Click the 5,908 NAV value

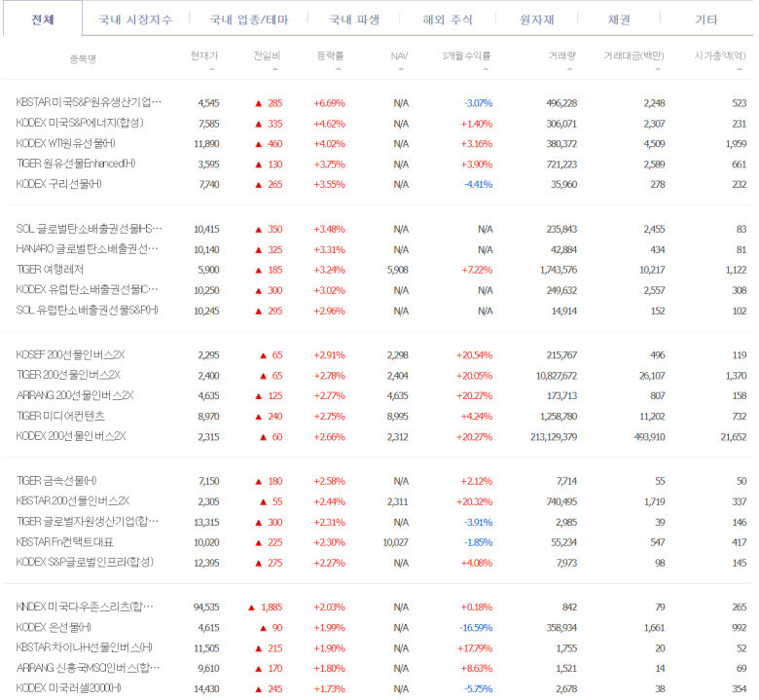pos(397,270)
